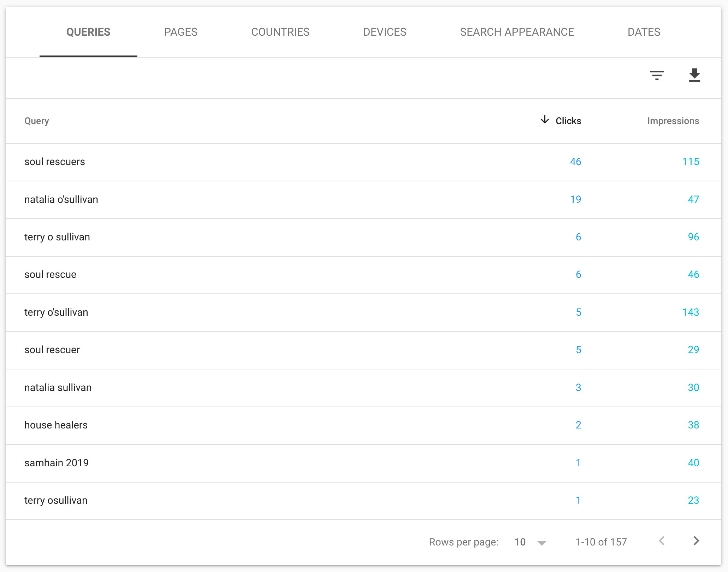Viewport: 728px width, 572px height.
Task: Click the 'terry o sullivan' query
Action: pos(57,237)
